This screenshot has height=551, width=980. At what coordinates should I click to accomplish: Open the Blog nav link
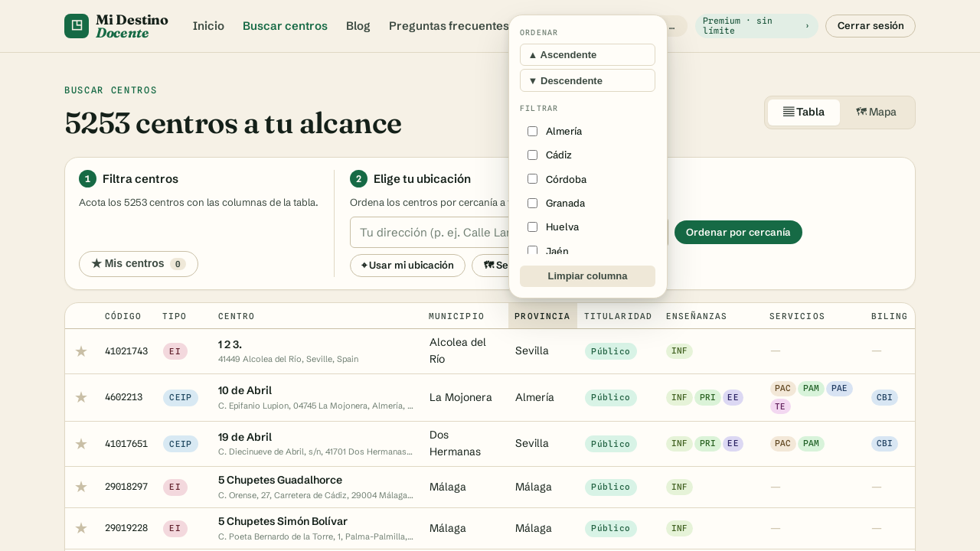(358, 26)
